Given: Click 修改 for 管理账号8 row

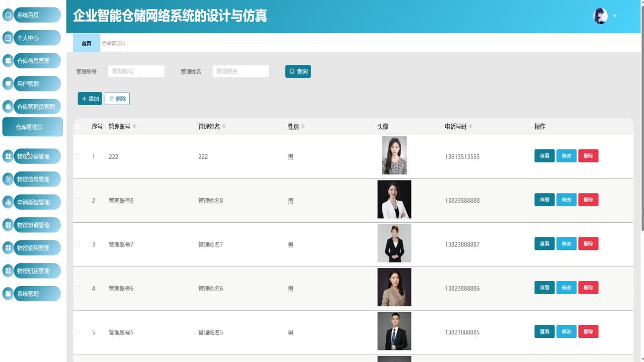Looking at the screenshot, I should click(567, 200).
